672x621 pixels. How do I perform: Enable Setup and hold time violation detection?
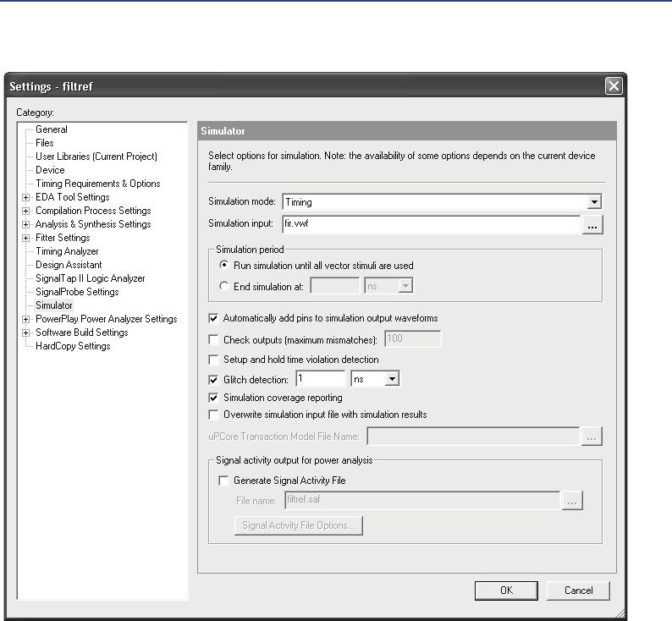tap(213, 360)
